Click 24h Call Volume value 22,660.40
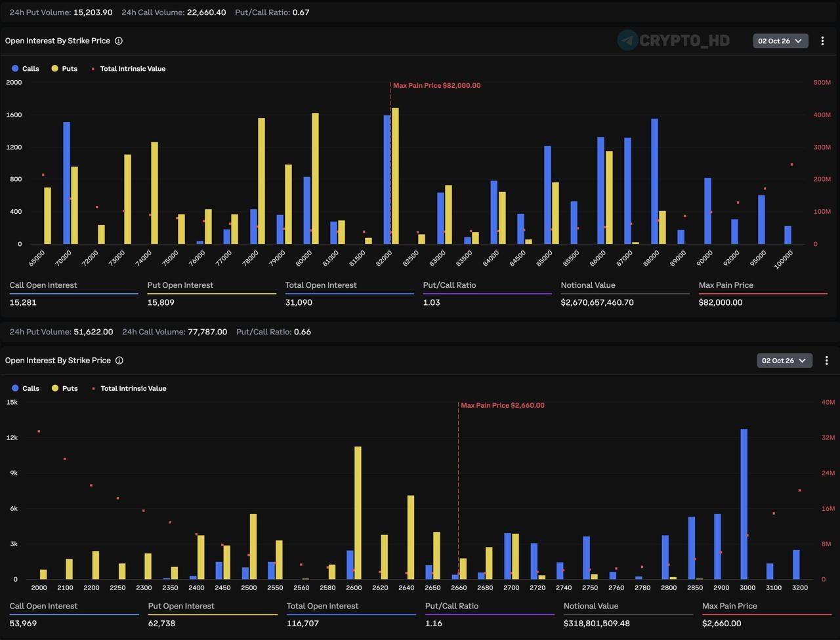This screenshot has width=840, height=640. 206,12
